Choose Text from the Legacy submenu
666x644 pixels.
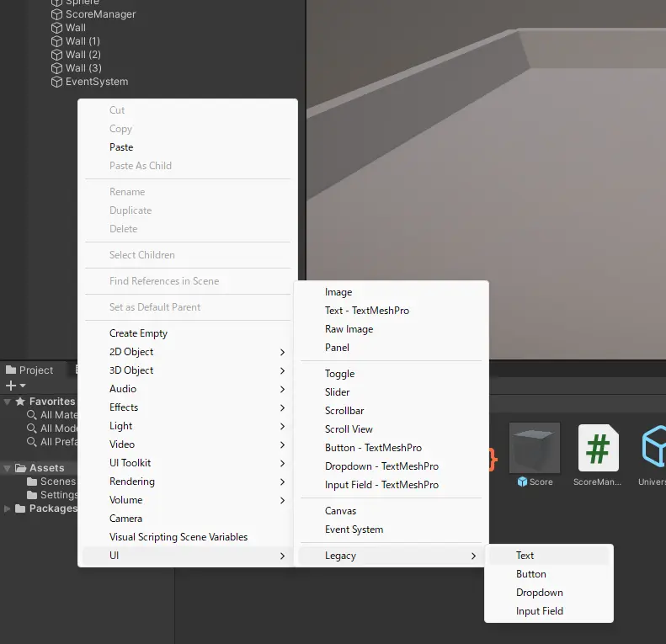click(525, 556)
